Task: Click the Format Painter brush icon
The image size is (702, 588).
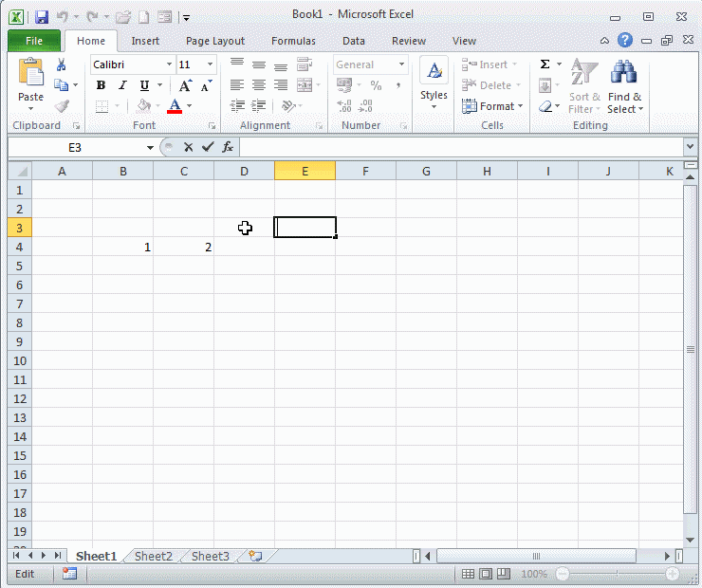Action: click(x=62, y=106)
